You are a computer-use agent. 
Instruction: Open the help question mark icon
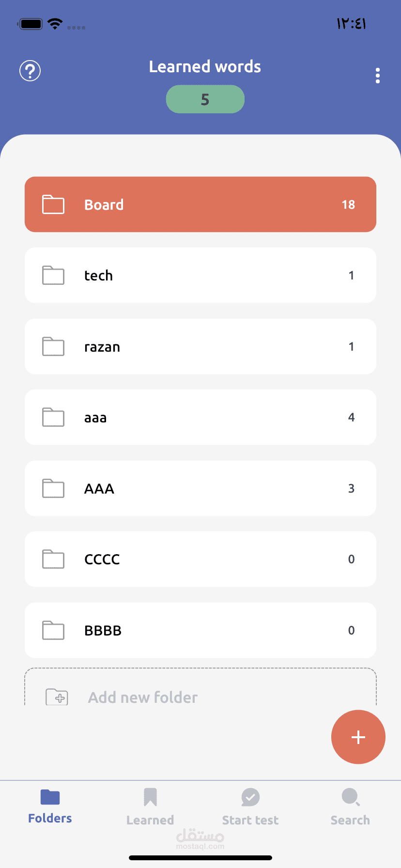click(x=30, y=71)
